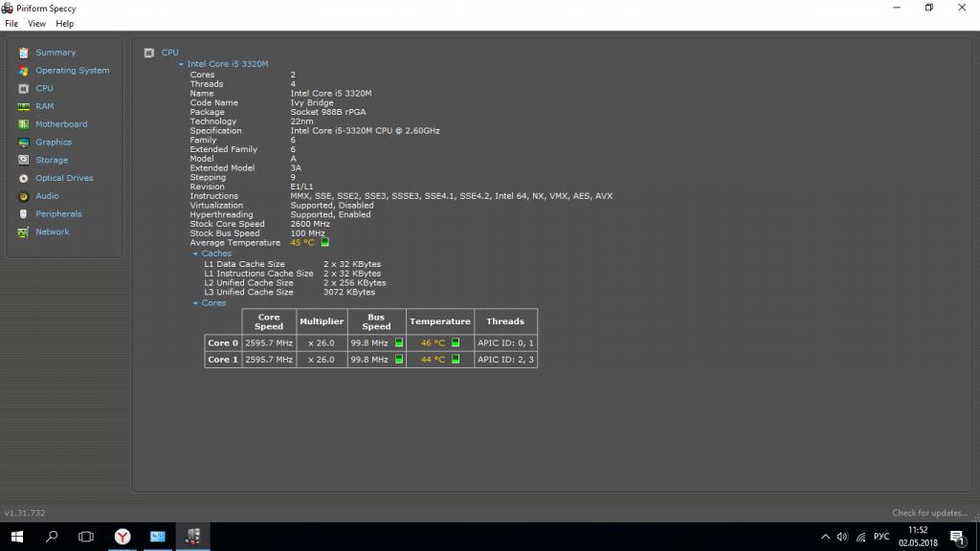
Task: Open the Windows Start menu
Action: pos(16,537)
